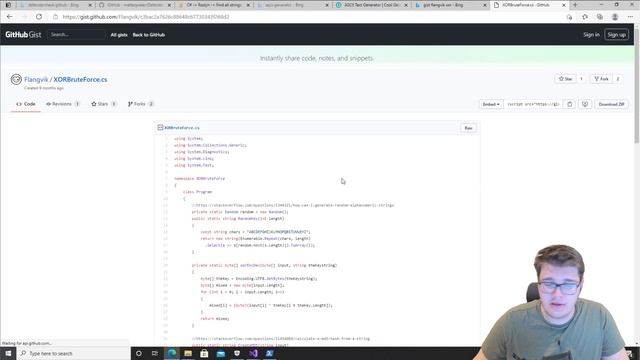
Task: Reload the current page
Action: tap(39, 17)
